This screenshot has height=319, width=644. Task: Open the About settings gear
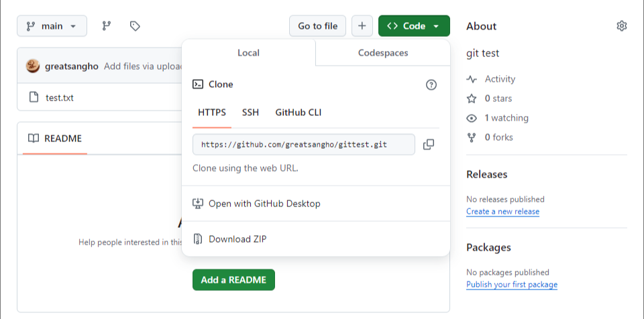621,26
